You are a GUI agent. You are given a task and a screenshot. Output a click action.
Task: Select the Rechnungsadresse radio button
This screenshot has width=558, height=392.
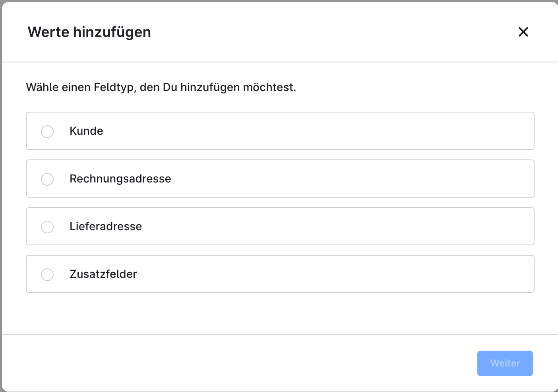47,179
